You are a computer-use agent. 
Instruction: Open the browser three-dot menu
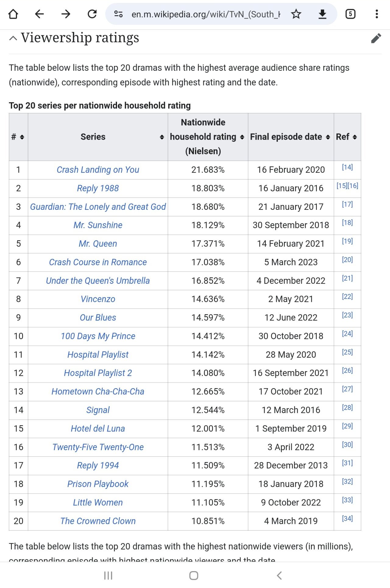pos(377,14)
